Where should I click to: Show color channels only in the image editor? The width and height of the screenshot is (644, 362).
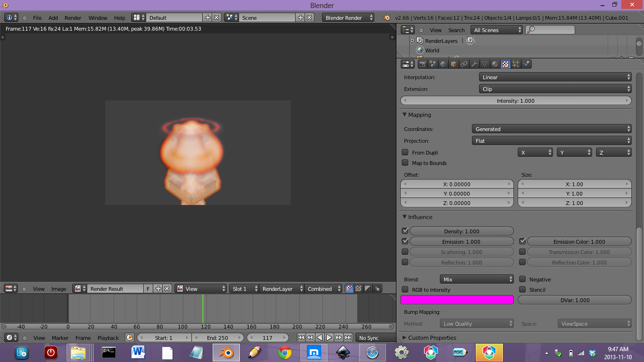(x=358, y=288)
